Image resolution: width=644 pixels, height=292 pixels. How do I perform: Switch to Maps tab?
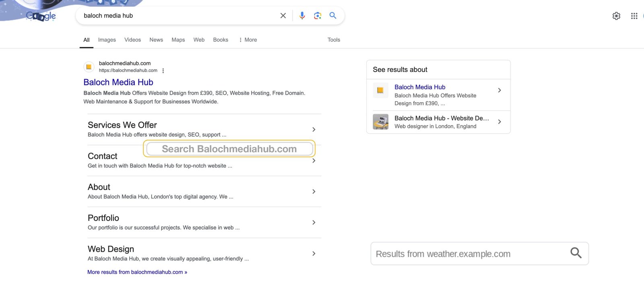[178, 40]
